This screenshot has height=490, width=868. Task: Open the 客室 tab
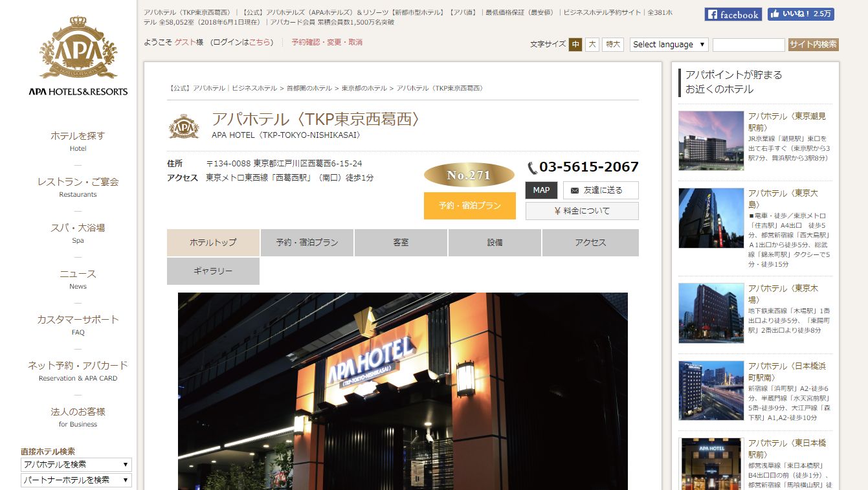(x=401, y=243)
